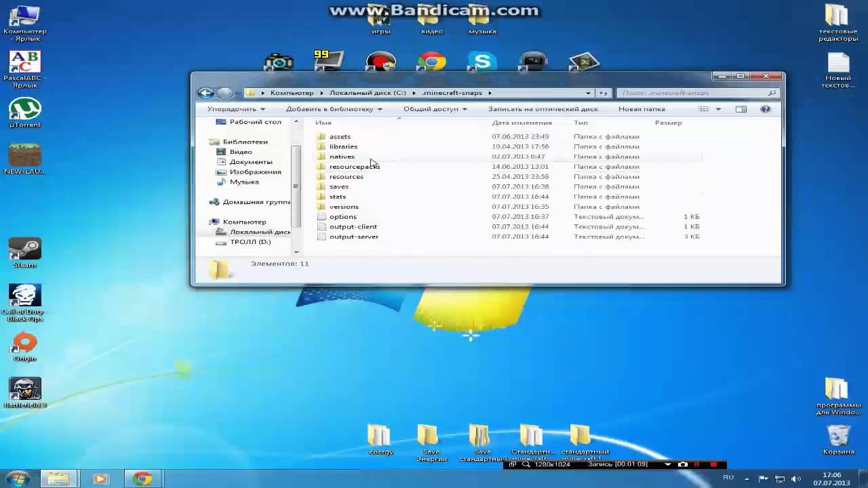The image size is (868, 488).
Task: Open the µTorrent desktop shortcut
Action: click(25, 113)
